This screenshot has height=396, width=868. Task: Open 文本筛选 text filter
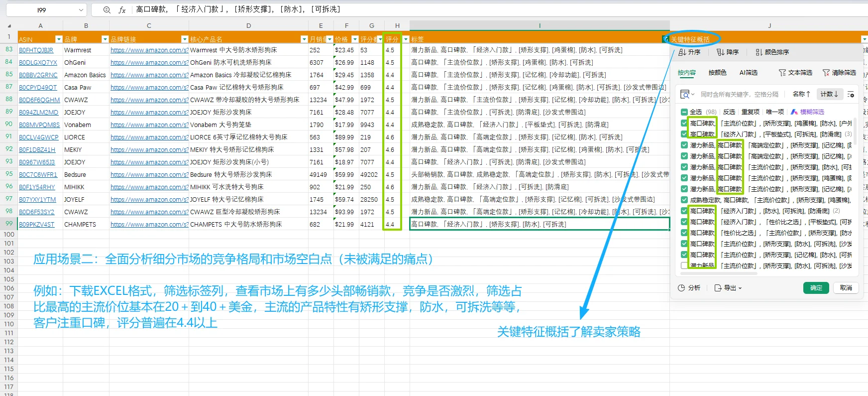[795, 73]
